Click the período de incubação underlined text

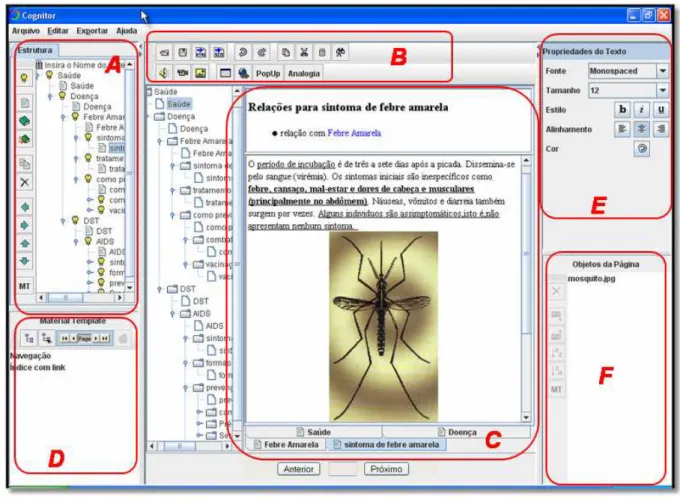pyautogui.click(x=296, y=164)
